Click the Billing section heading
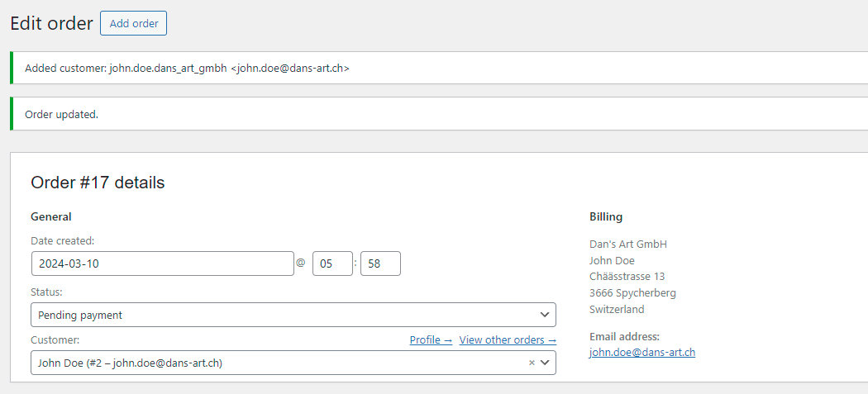This screenshot has height=394, width=868. pyautogui.click(x=606, y=217)
